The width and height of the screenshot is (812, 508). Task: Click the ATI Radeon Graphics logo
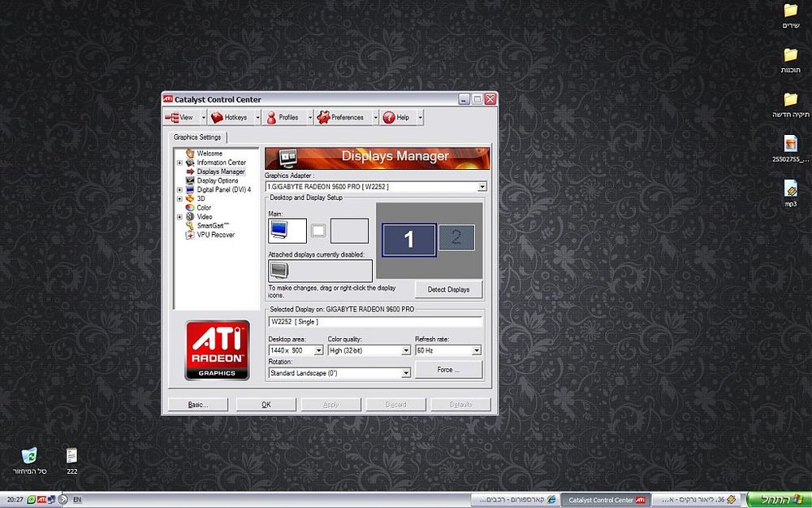click(x=218, y=350)
